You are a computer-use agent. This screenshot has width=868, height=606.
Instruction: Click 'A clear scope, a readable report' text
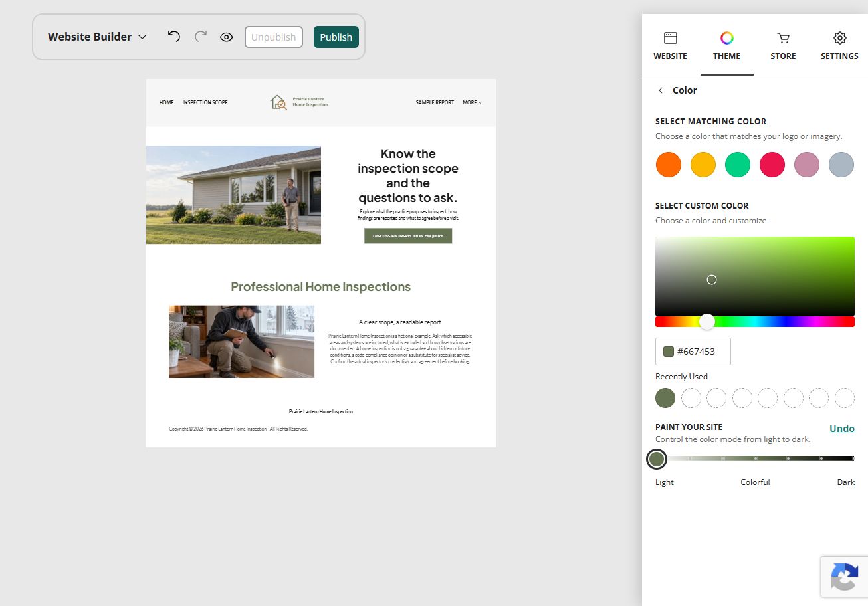(400, 322)
